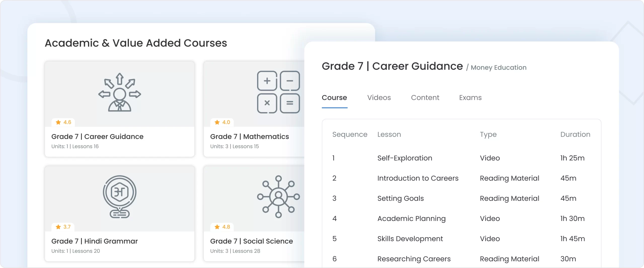
Task: Click the Money Education breadcrumb link
Action: click(498, 67)
